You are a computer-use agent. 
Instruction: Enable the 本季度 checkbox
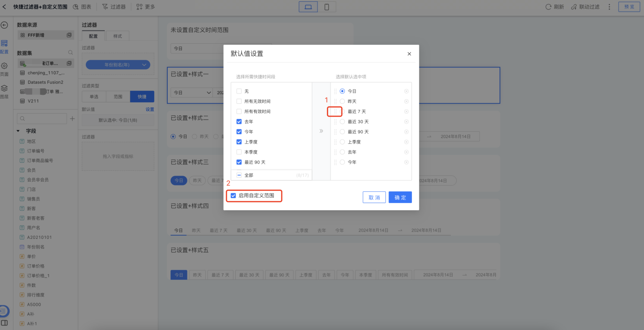[x=239, y=152]
